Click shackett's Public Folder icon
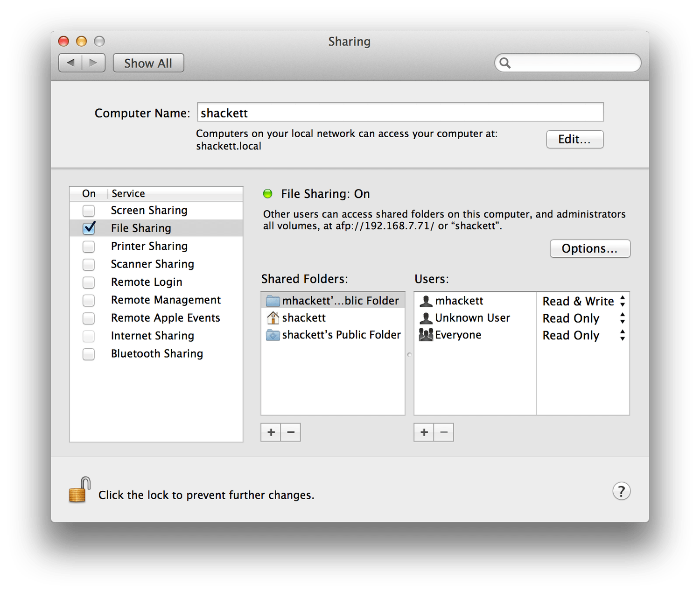 click(x=273, y=335)
